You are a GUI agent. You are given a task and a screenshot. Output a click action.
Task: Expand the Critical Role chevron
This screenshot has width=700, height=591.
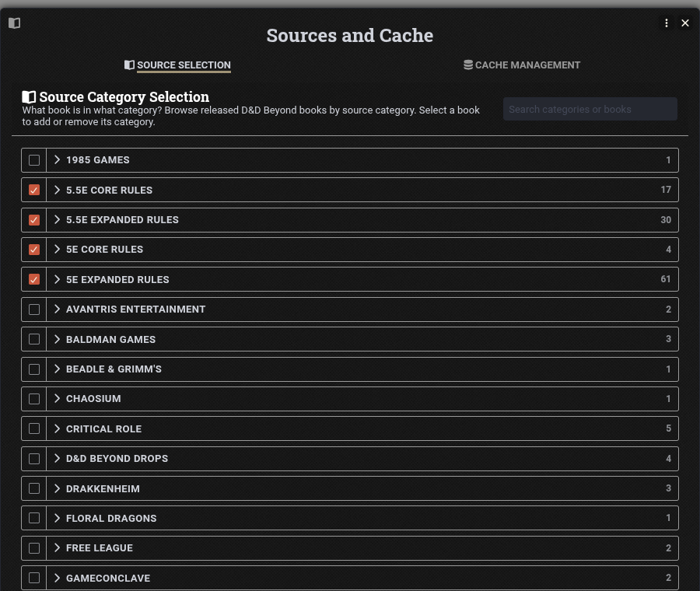pos(57,428)
